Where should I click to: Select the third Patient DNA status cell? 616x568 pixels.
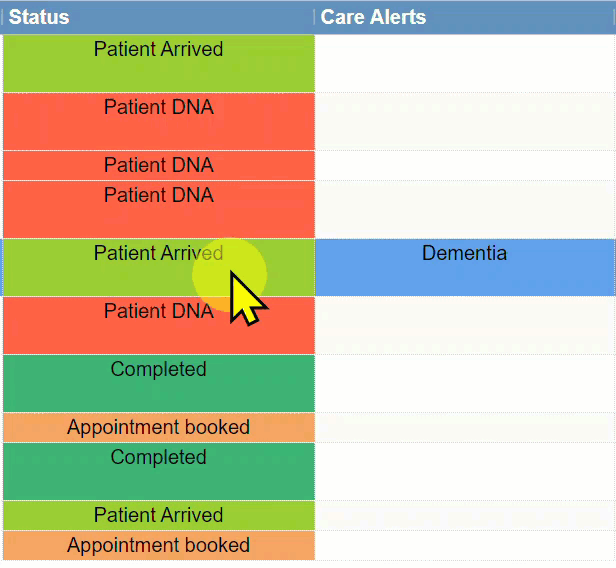(158, 208)
